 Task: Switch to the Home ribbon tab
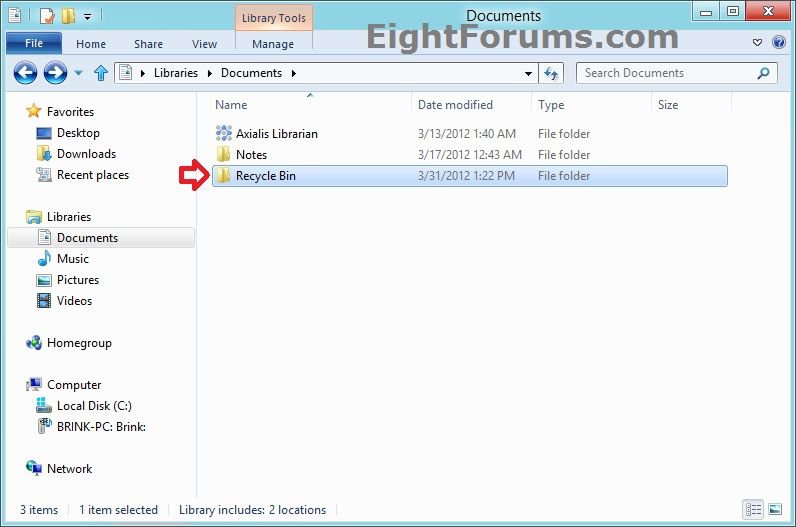[91, 44]
